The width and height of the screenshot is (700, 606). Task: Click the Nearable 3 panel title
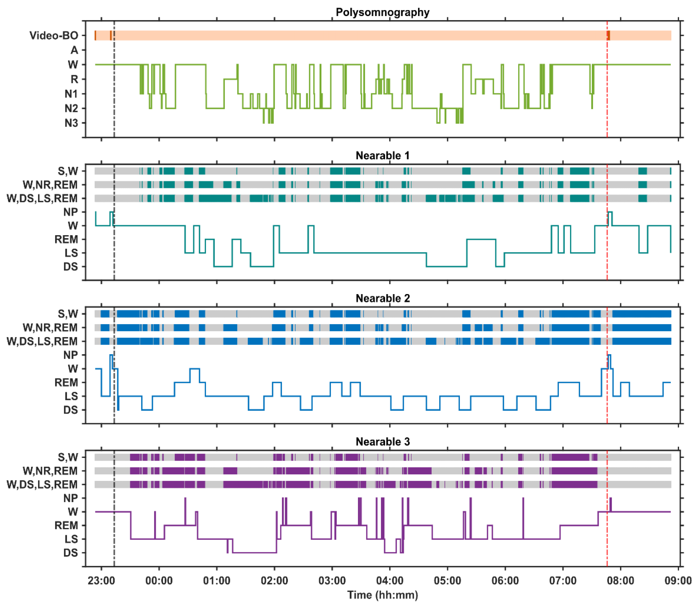tap(382, 442)
